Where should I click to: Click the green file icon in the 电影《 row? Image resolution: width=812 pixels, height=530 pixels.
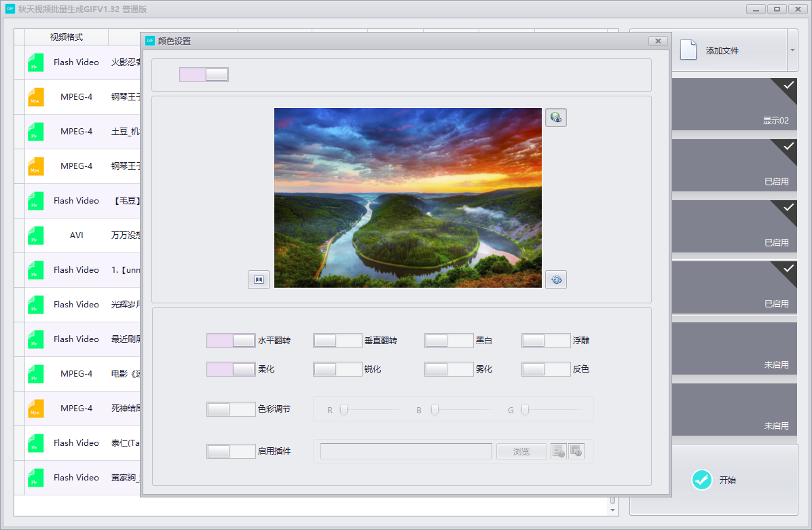point(36,374)
